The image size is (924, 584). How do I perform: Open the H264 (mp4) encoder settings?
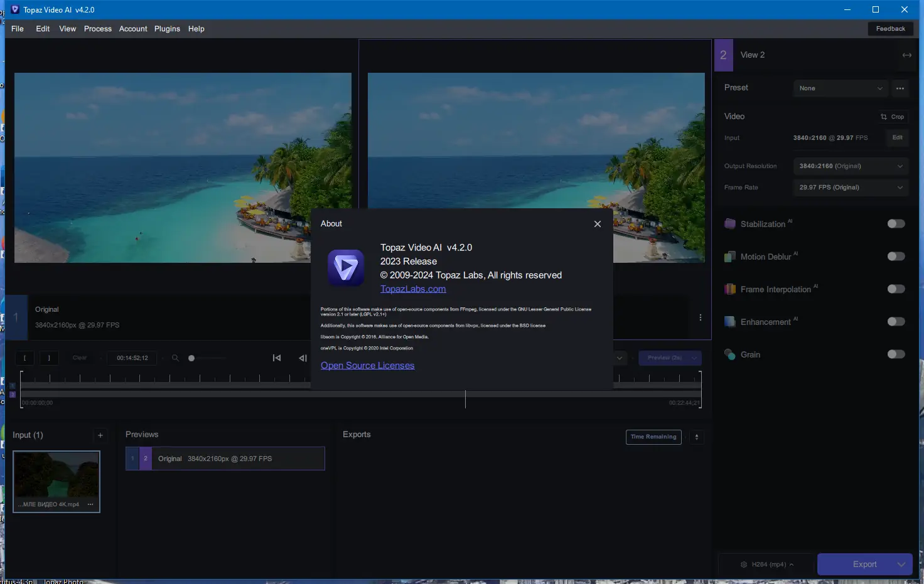(767, 565)
